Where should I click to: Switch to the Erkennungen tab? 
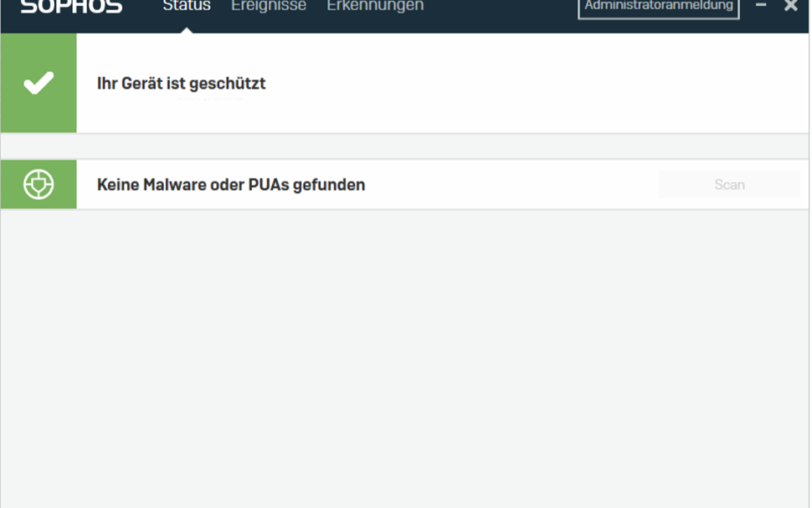375,6
